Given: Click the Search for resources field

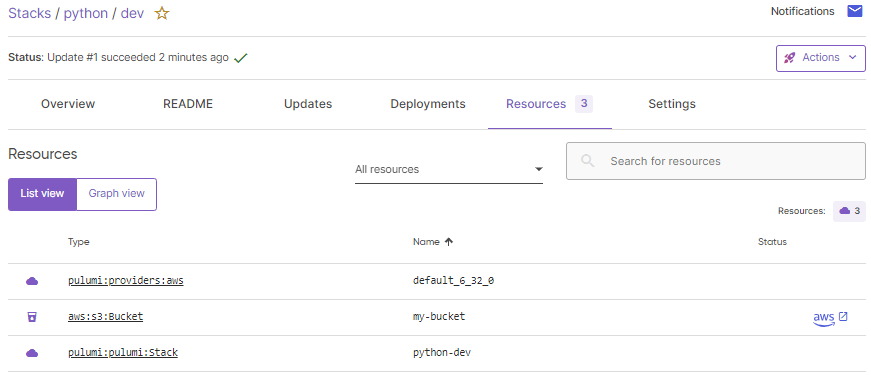Looking at the screenshot, I should (715, 161).
